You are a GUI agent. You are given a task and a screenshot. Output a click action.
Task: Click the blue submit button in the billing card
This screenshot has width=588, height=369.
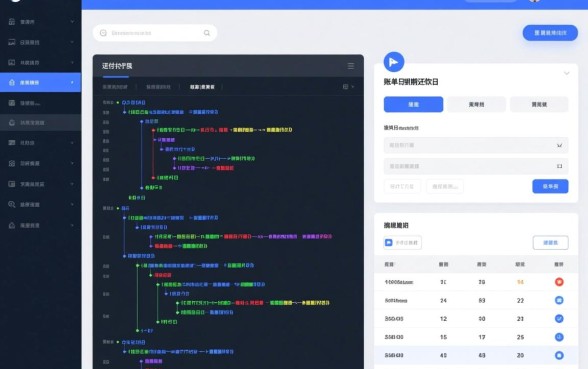point(550,186)
